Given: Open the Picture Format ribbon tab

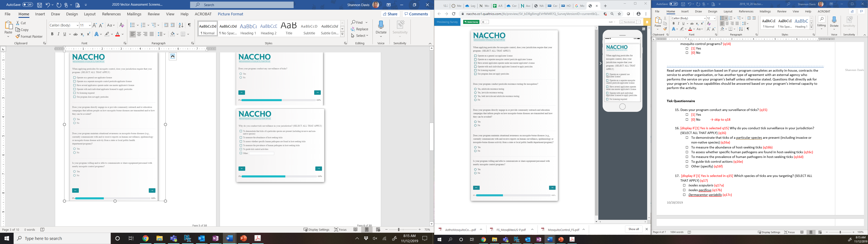Looking at the screenshot, I should [x=230, y=14].
